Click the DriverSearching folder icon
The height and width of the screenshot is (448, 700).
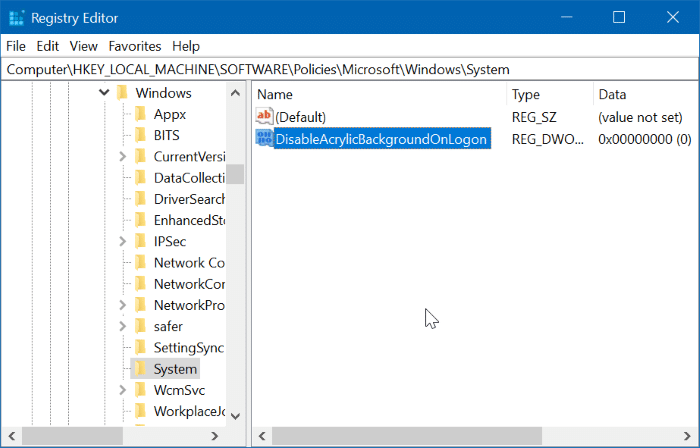click(x=141, y=199)
